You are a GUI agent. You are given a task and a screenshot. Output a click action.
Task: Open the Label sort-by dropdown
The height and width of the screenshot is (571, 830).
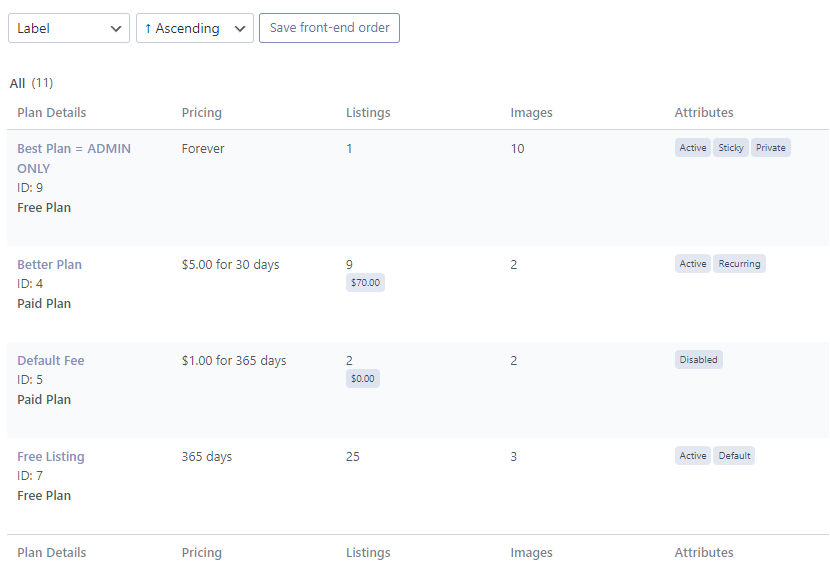pos(69,28)
